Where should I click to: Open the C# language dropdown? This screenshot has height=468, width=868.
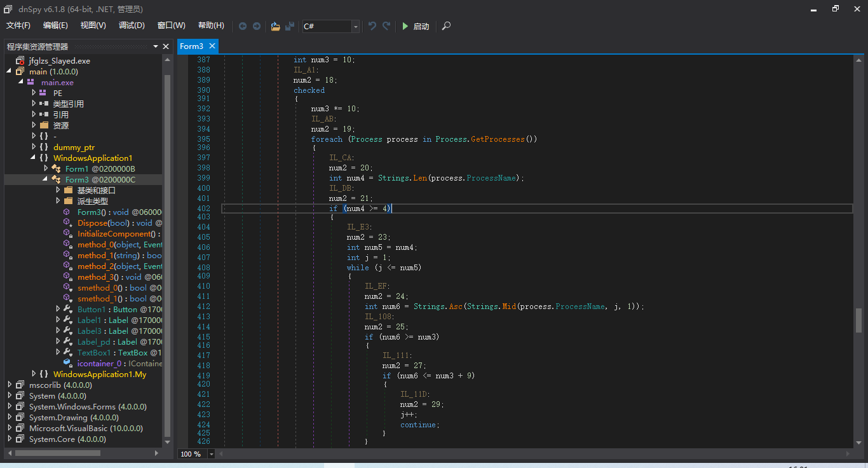pos(355,26)
